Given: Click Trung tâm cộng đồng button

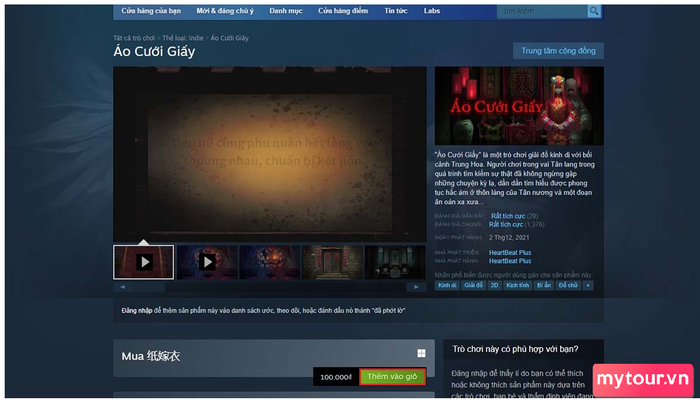Looking at the screenshot, I should [558, 51].
